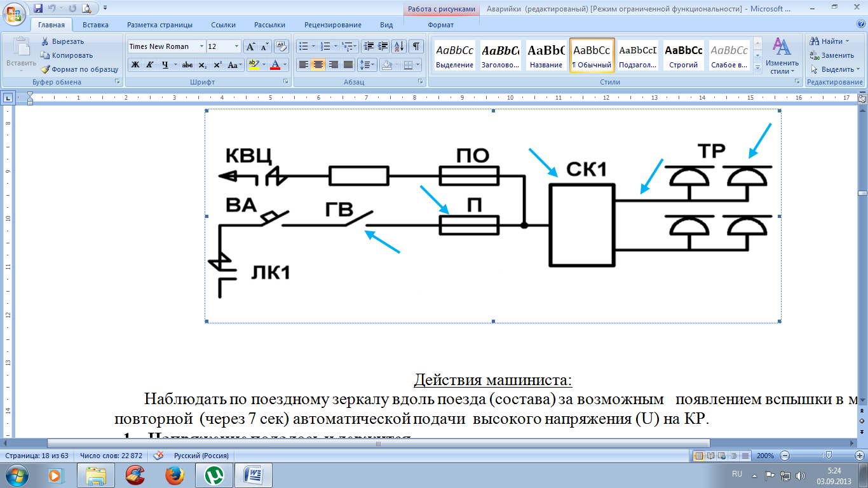Open the font size 12 dropdown
The width and height of the screenshot is (868, 488).
tap(237, 46)
